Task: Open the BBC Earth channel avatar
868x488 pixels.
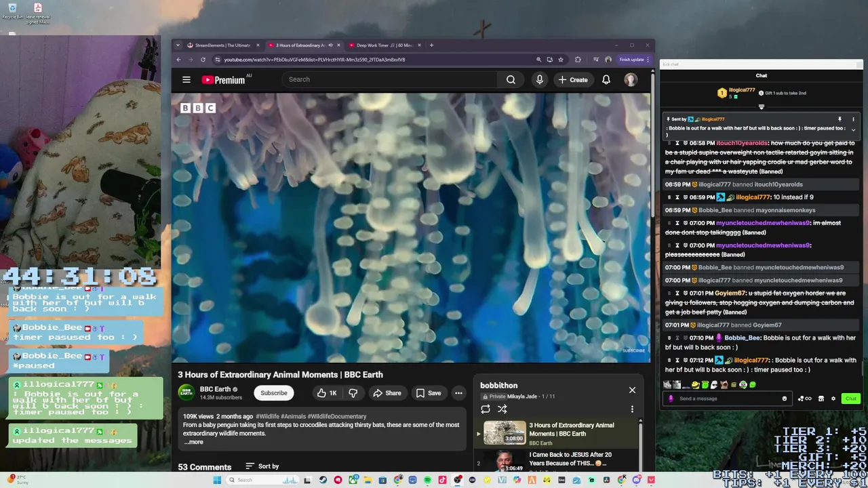Action: click(x=186, y=392)
